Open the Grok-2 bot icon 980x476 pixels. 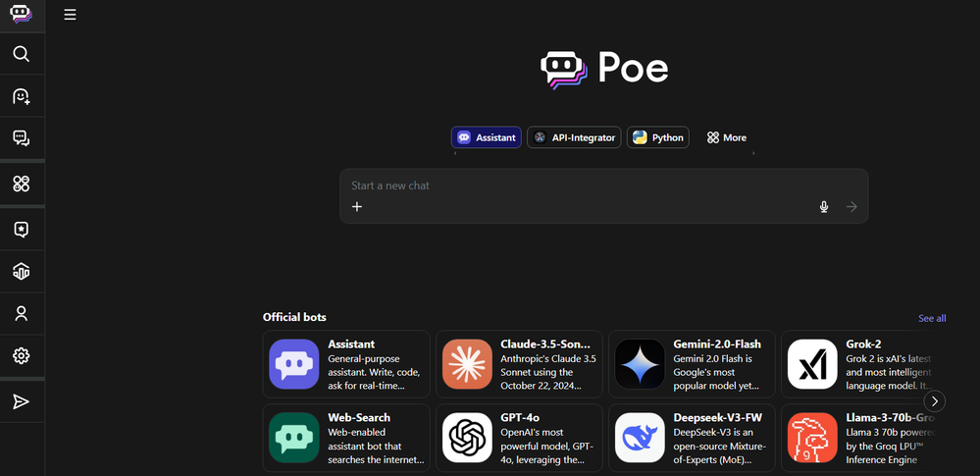[812, 364]
